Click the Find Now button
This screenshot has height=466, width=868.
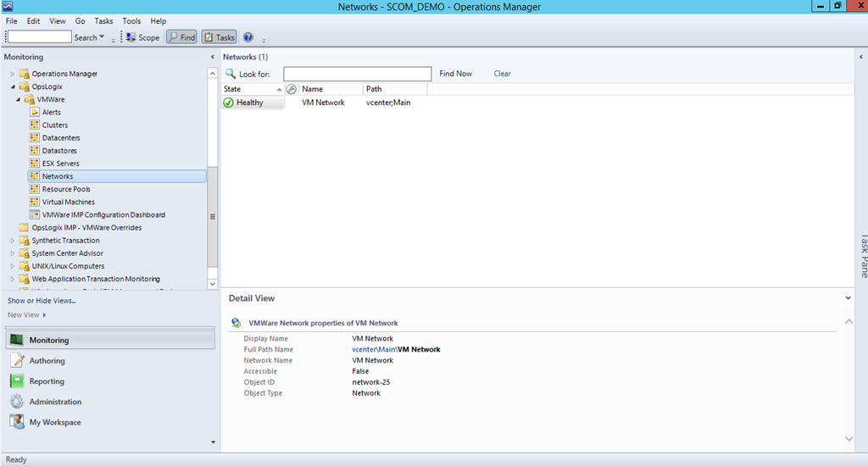tap(455, 74)
